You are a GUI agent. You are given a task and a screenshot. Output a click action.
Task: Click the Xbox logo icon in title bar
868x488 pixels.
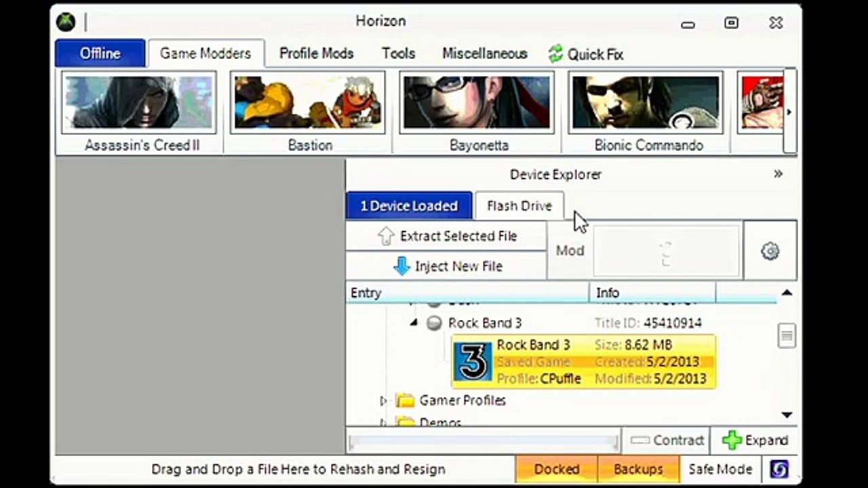click(x=66, y=22)
